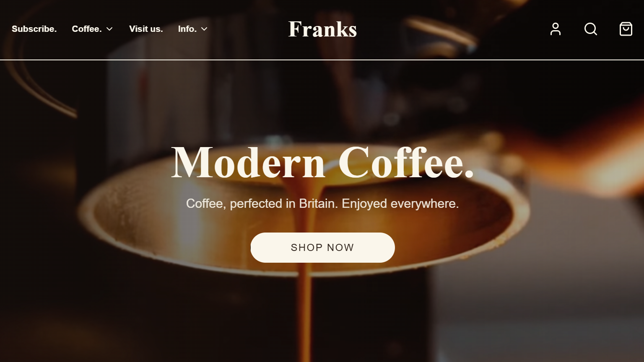Click the white divider line under header
The width and height of the screenshot is (644, 362).
[322, 60]
